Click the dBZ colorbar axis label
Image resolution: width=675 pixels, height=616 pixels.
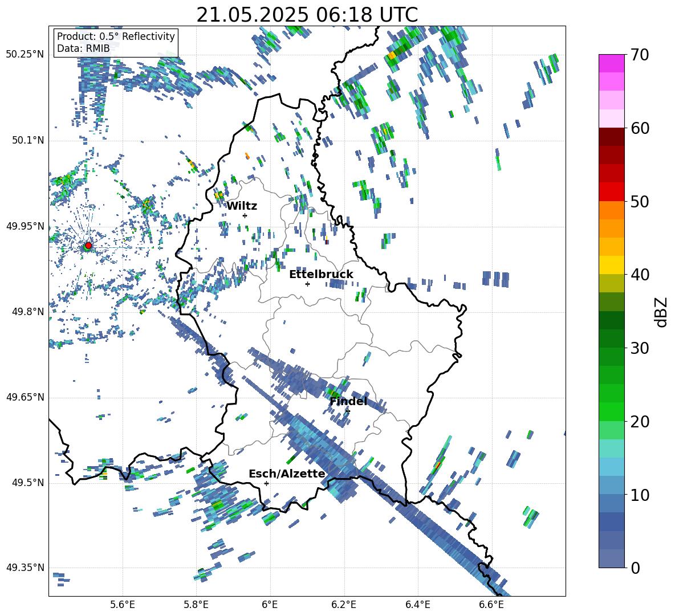tap(662, 312)
